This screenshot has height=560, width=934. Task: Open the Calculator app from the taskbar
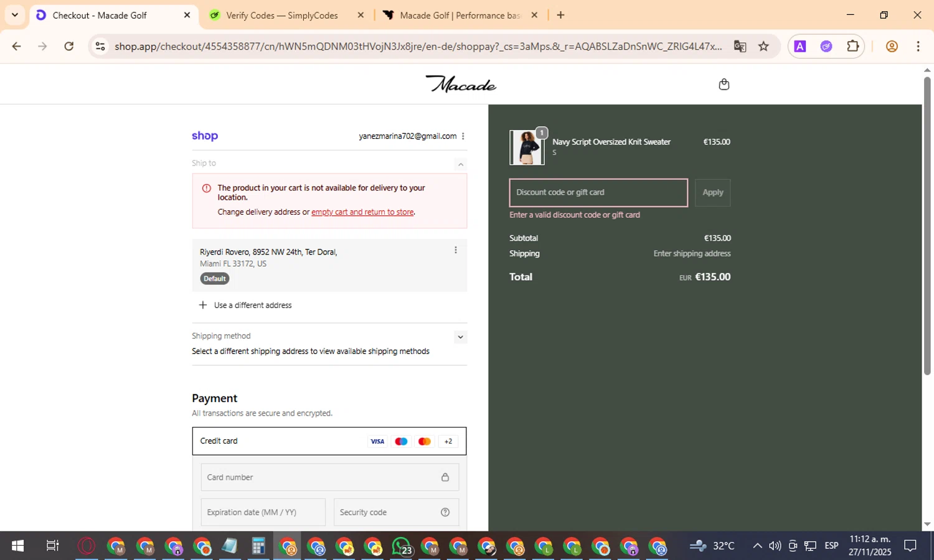click(258, 546)
